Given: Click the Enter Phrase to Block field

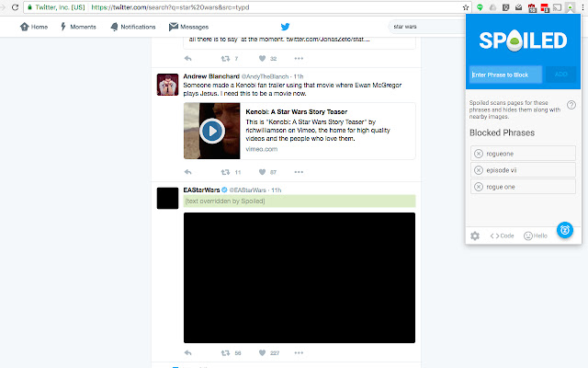Looking at the screenshot, I should tap(505, 75).
